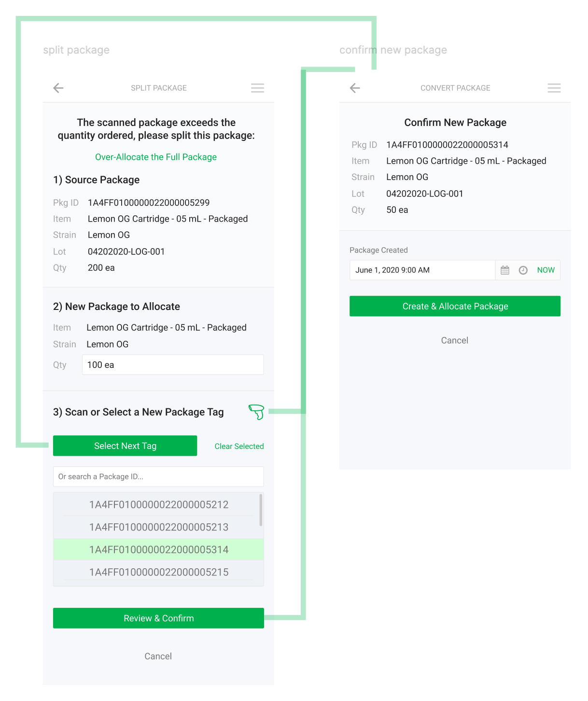The image size is (588, 701).
Task: Click the Review & Confirm button
Action: (158, 618)
